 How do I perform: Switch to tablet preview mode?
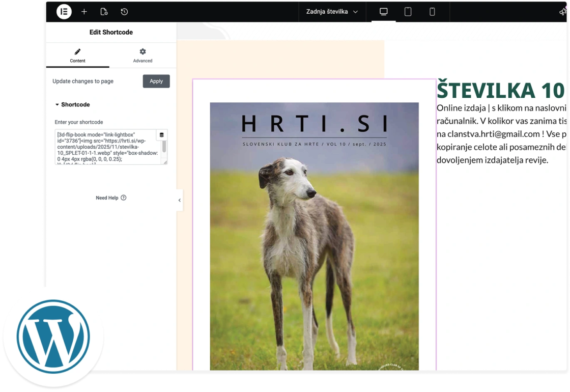pyautogui.click(x=408, y=12)
